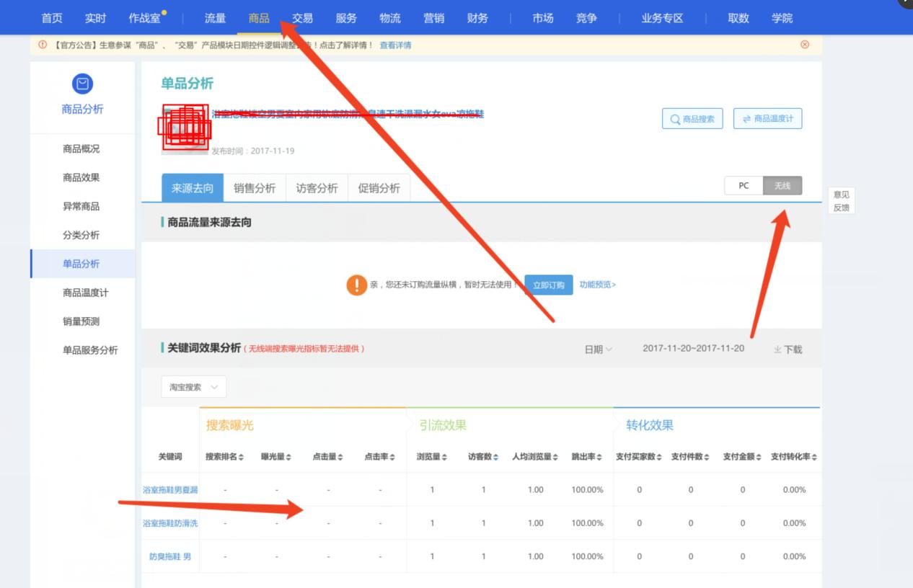913x588 pixels.
Task: Click the magnifier icon in 商品搜索 button
Action: click(x=676, y=119)
